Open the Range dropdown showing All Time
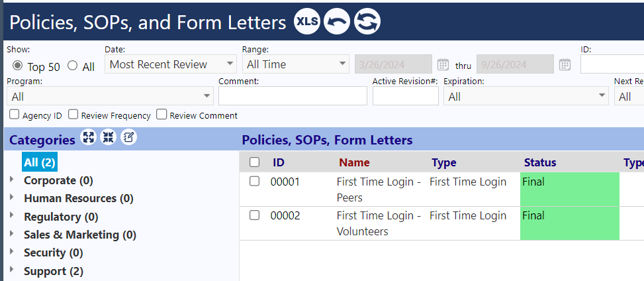The image size is (644, 281). [x=296, y=64]
